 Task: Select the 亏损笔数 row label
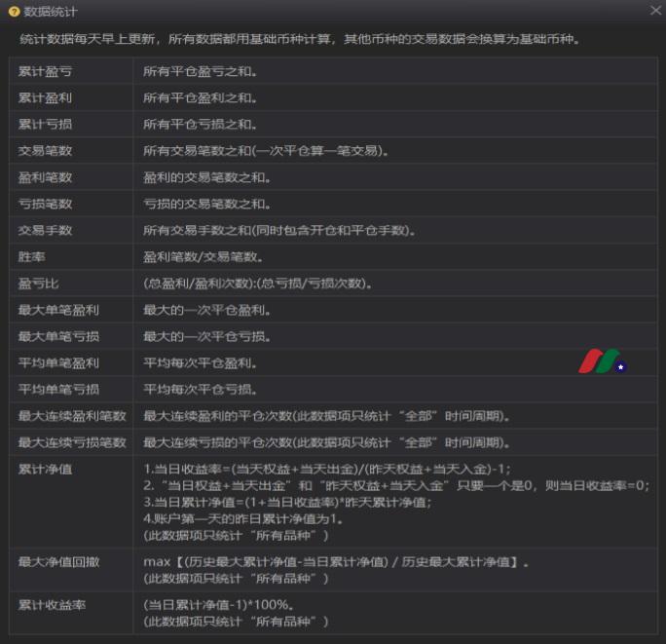point(45,204)
